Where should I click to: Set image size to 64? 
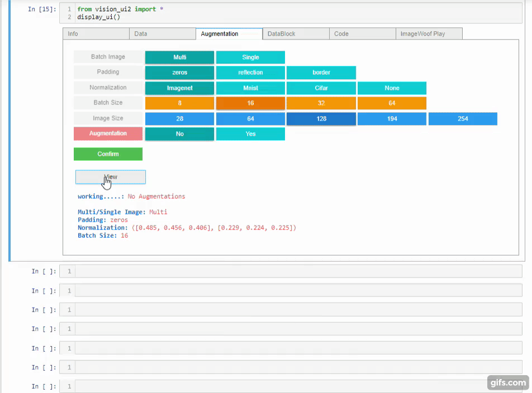(250, 119)
